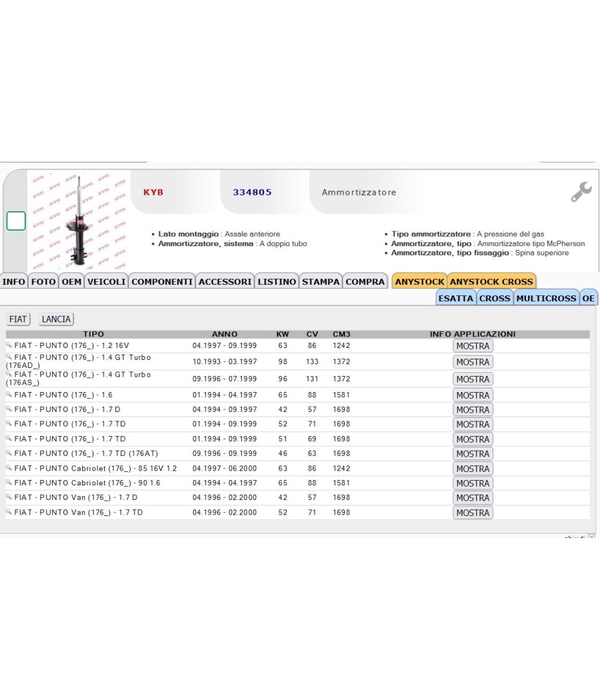Click magnifier icon for 1.4 GT Turbo (176AS_)
The height and width of the screenshot is (700, 600).
click(9, 373)
